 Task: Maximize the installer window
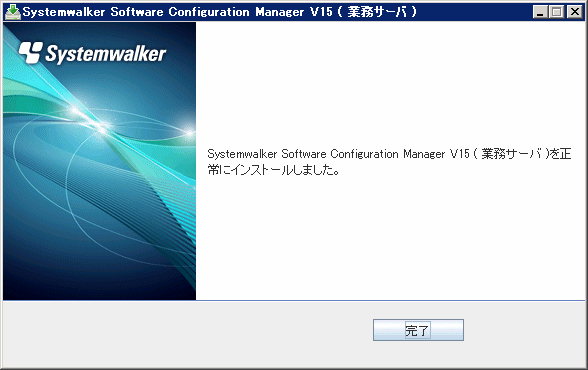pyautogui.click(x=557, y=12)
